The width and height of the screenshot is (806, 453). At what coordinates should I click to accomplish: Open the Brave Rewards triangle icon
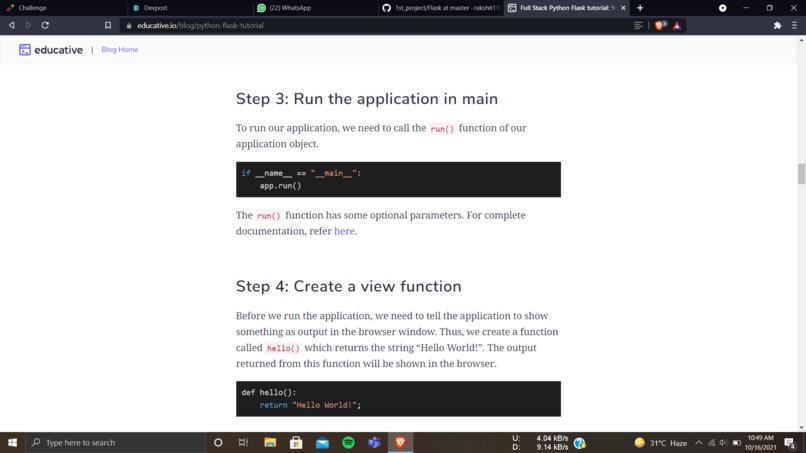tap(677, 25)
